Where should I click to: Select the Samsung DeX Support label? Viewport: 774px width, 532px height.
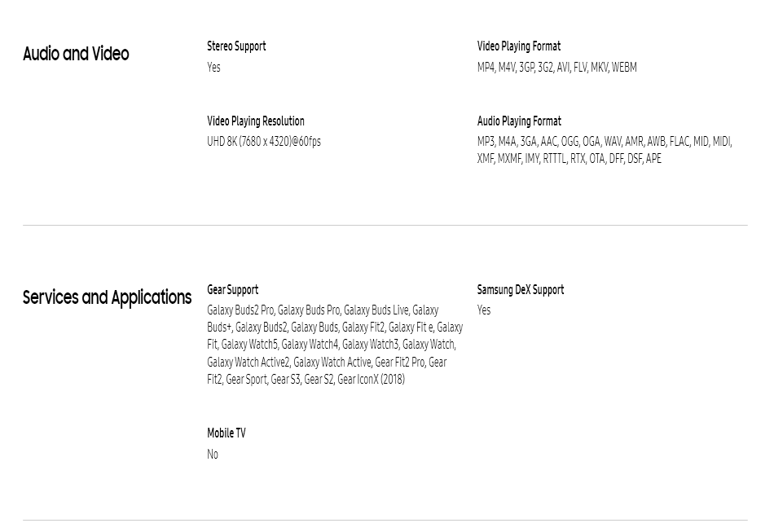521,290
